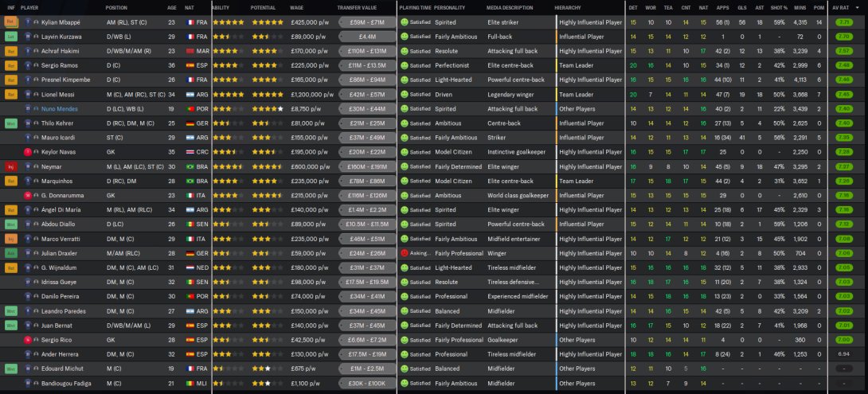Sort by the INF column header
The width and height of the screenshot is (868, 394).
click(10, 8)
